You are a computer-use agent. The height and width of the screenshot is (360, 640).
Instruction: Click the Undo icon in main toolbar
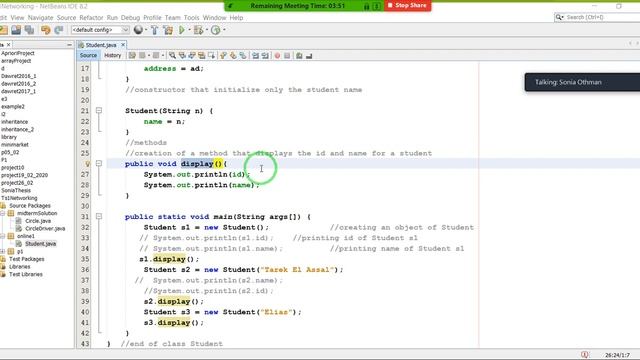click(45, 30)
